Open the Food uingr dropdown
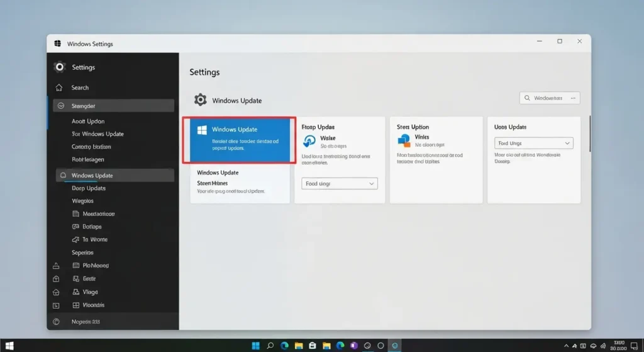644x352 pixels. click(x=339, y=183)
